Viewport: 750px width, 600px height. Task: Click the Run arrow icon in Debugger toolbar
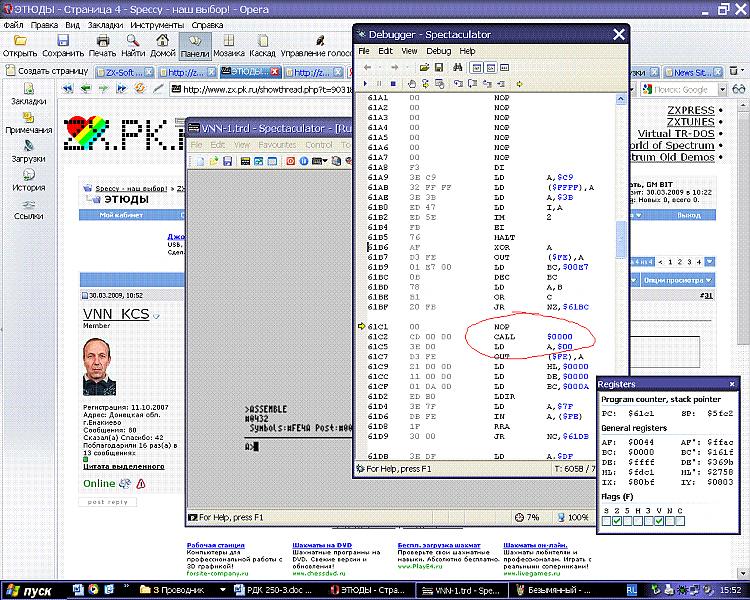[x=364, y=84]
